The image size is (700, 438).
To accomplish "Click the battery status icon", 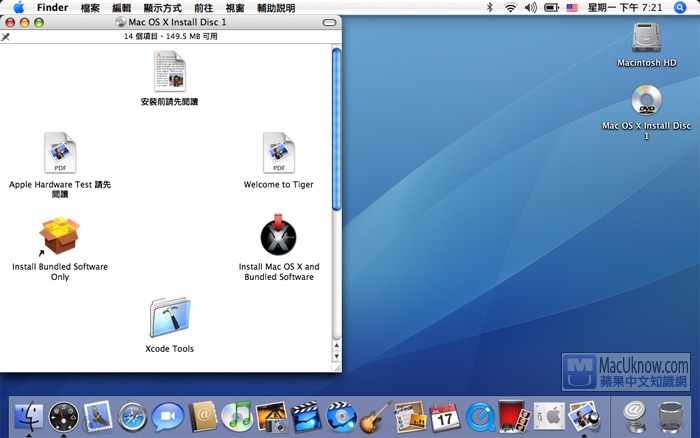I will click(551, 8).
